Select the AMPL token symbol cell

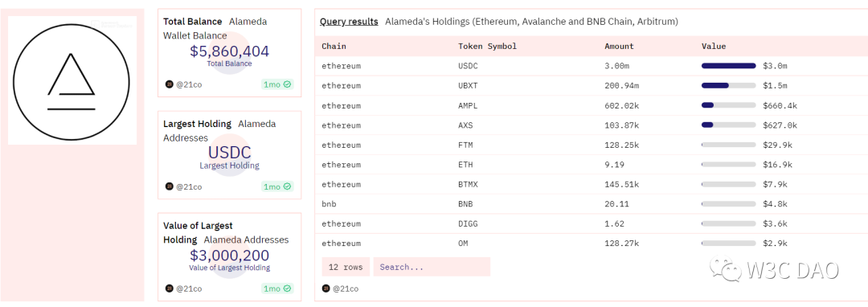468,105
